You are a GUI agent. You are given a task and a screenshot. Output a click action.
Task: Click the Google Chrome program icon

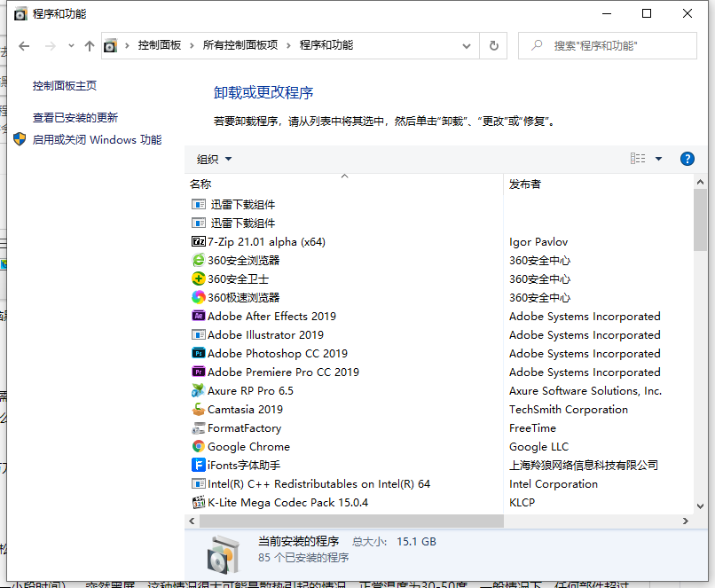coord(199,446)
